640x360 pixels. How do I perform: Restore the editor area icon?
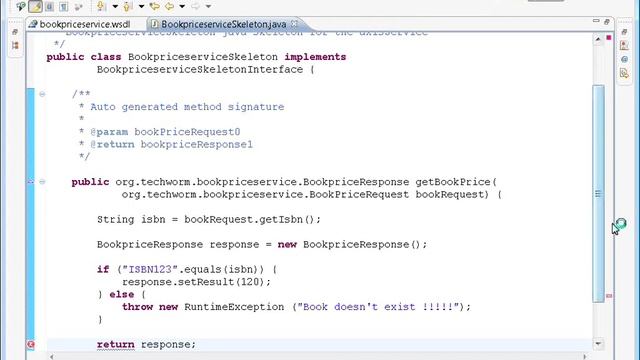tap(607, 22)
